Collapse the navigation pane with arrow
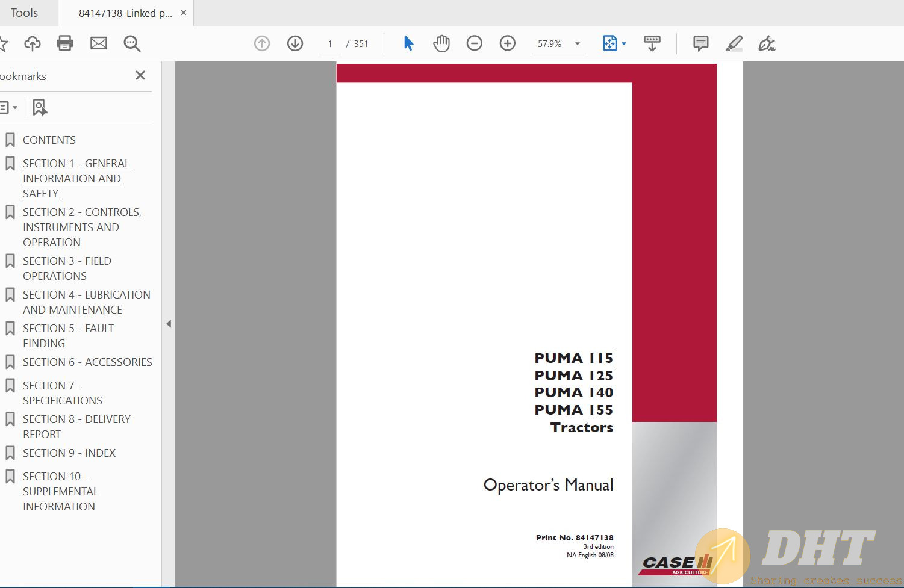This screenshot has height=588, width=904. tap(169, 324)
